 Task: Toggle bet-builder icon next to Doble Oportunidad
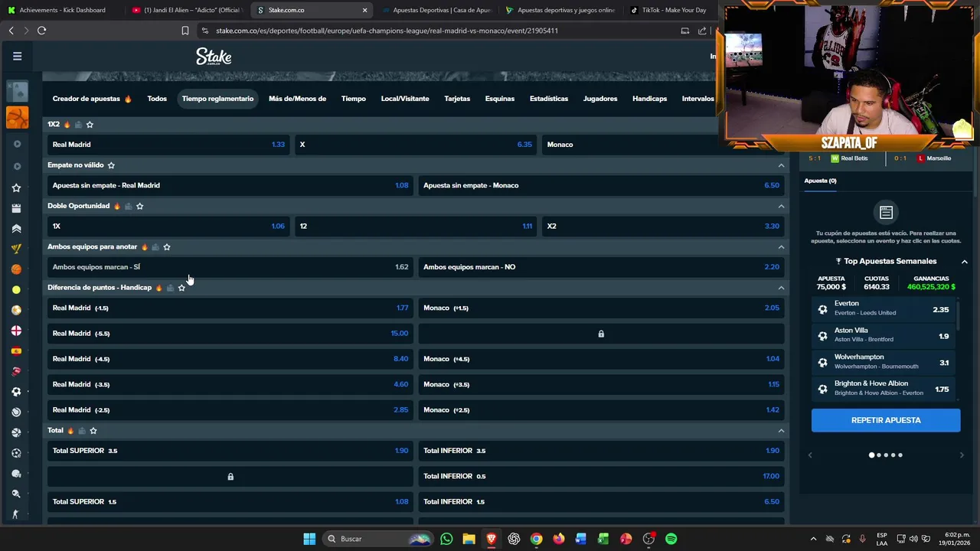click(x=128, y=206)
